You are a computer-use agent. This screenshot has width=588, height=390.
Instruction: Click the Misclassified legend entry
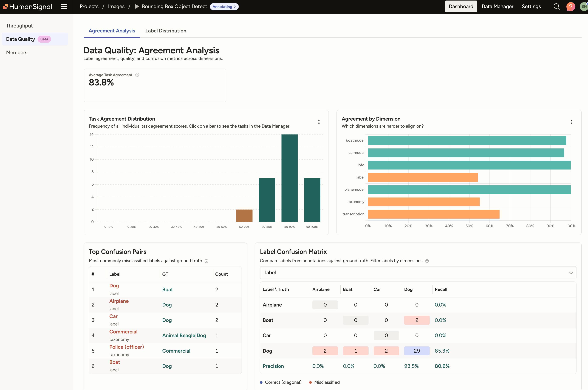(324, 382)
